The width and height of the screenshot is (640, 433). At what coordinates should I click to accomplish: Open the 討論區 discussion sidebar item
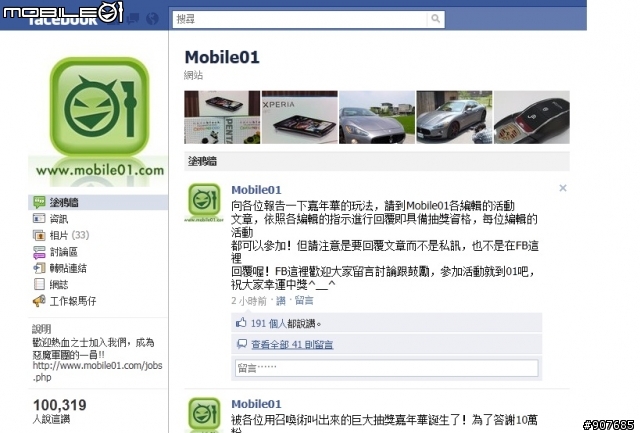point(55,252)
